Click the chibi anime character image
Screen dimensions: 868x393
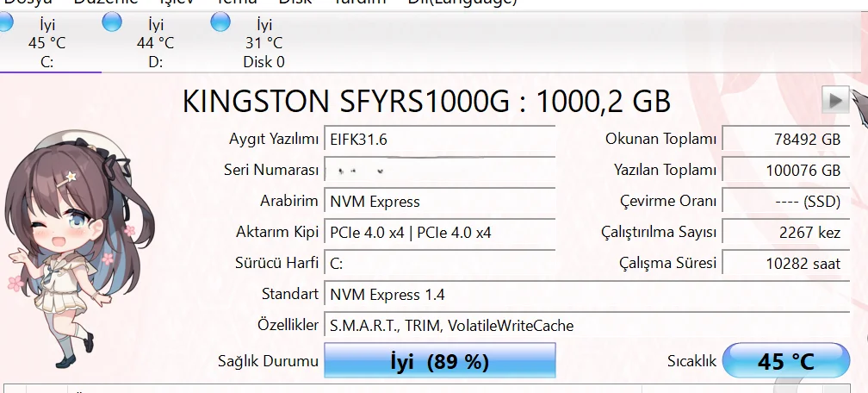click(79, 249)
